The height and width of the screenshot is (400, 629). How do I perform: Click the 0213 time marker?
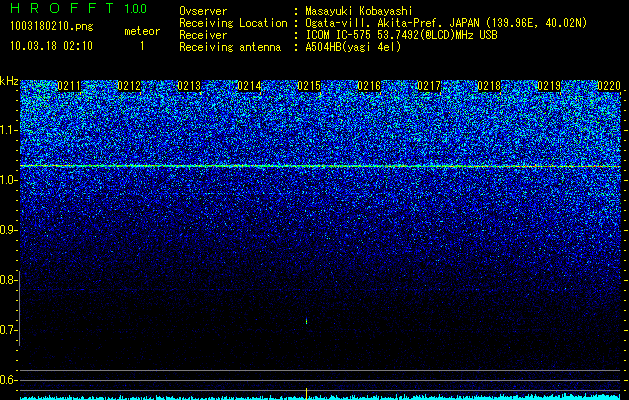click(189, 86)
